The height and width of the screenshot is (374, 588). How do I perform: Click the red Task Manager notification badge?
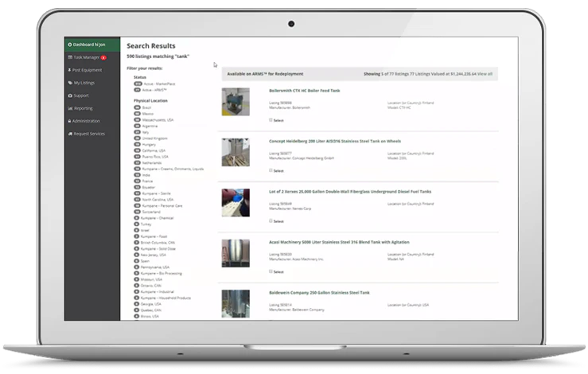[x=103, y=58]
